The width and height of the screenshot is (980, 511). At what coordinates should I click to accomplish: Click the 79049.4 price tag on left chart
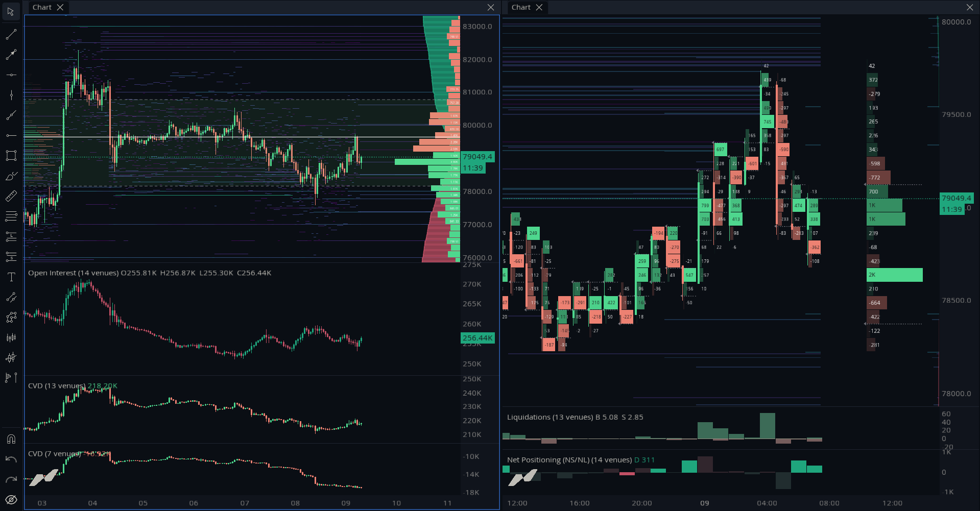477,157
